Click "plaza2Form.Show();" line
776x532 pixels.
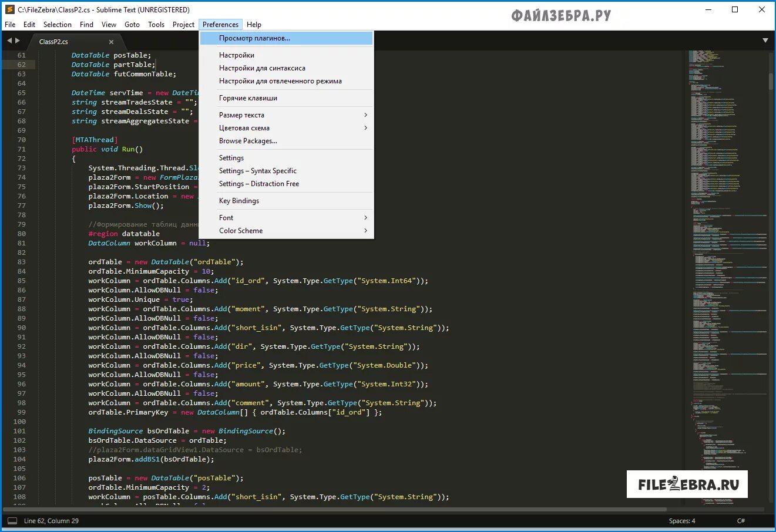click(126, 206)
